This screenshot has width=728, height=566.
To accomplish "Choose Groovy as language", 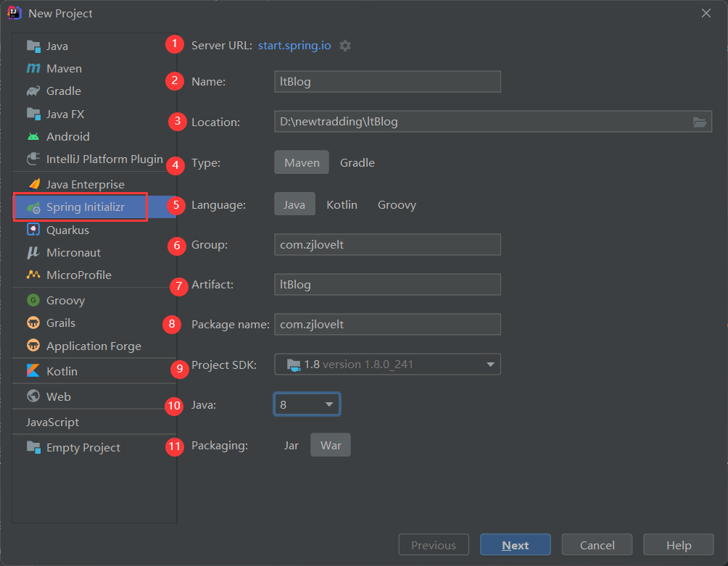I will click(397, 204).
